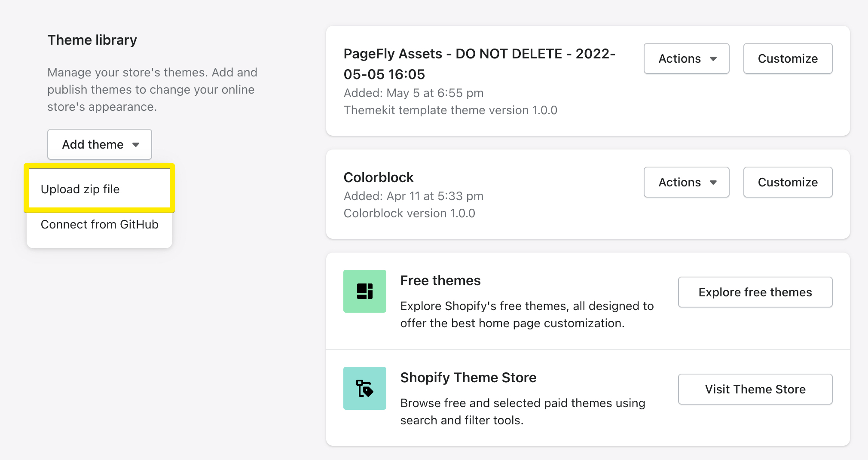The image size is (868, 460).
Task: Customize the PageFly Assets theme
Action: (x=788, y=58)
